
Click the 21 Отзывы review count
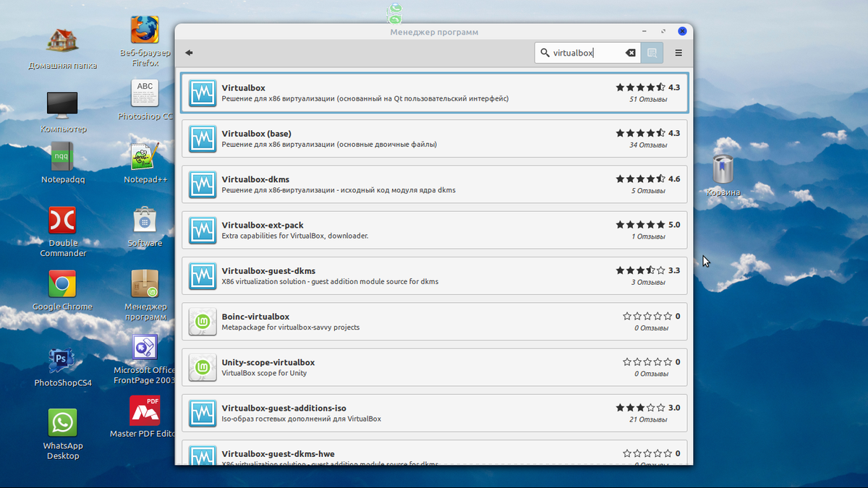click(x=648, y=419)
